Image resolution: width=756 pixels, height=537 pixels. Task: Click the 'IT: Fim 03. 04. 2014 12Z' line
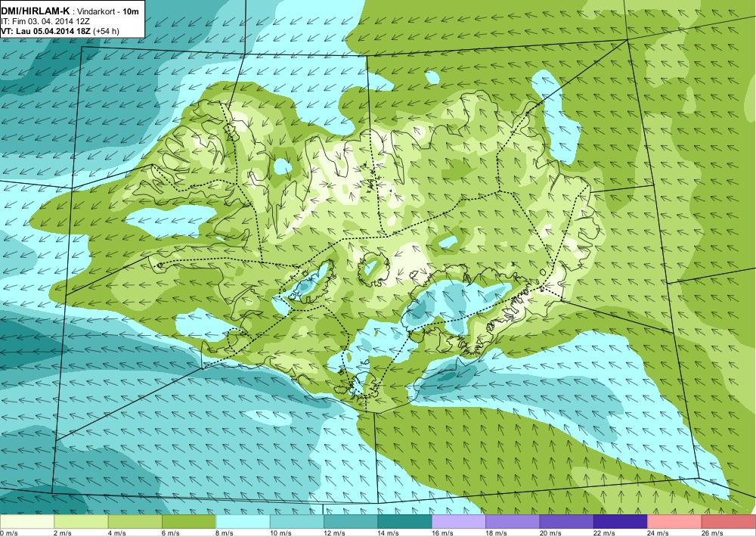(x=45, y=22)
